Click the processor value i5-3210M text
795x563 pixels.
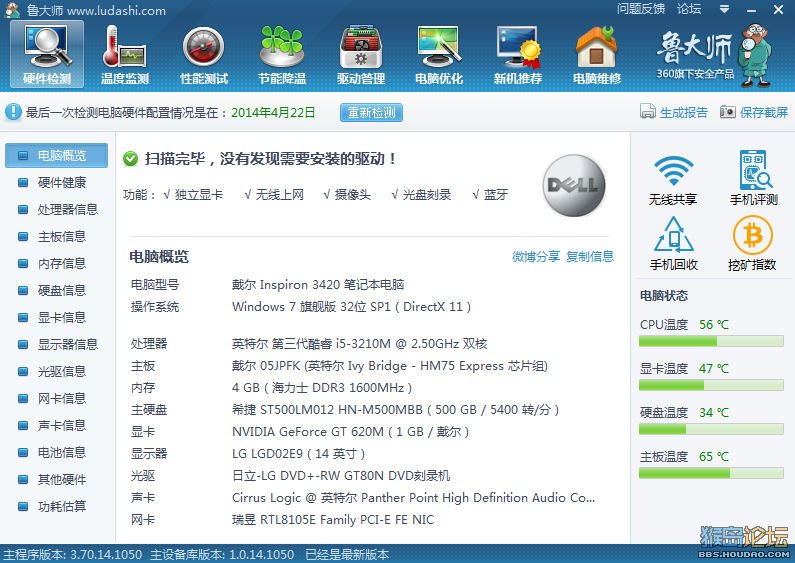(x=359, y=344)
